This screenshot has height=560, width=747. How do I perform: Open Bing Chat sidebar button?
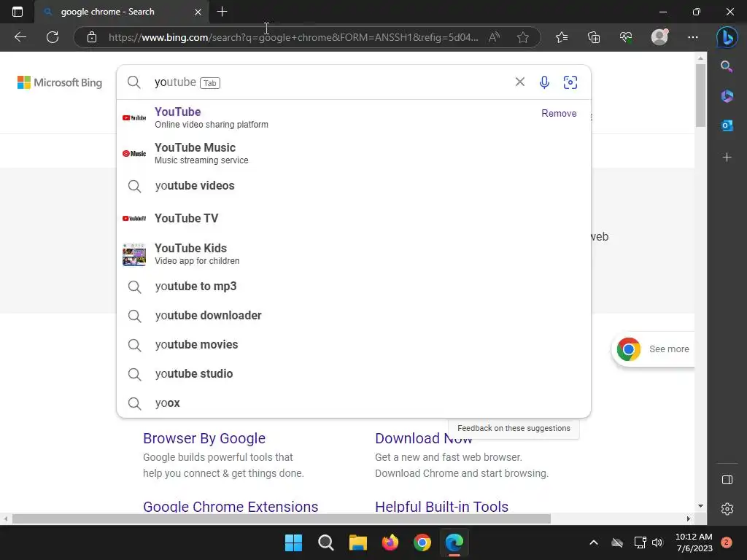point(727,37)
